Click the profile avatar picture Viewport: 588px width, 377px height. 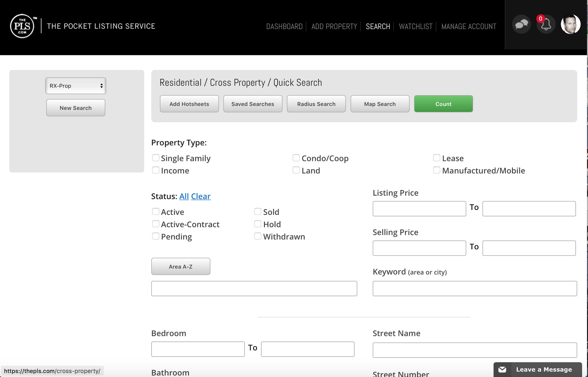tap(570, 24)
